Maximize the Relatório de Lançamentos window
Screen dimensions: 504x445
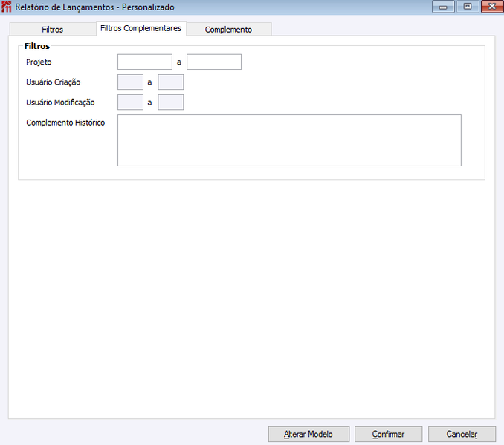(468, 7)
